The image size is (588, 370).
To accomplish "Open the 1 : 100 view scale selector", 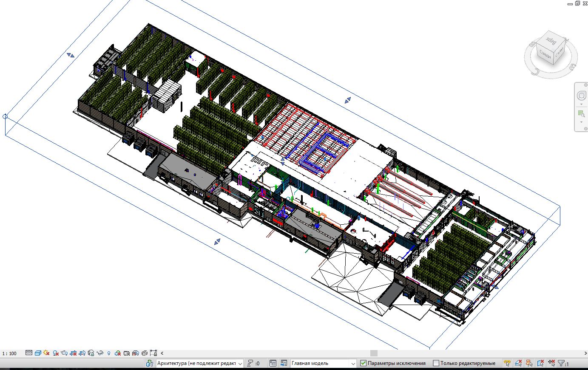I will (x=9, y=353).
